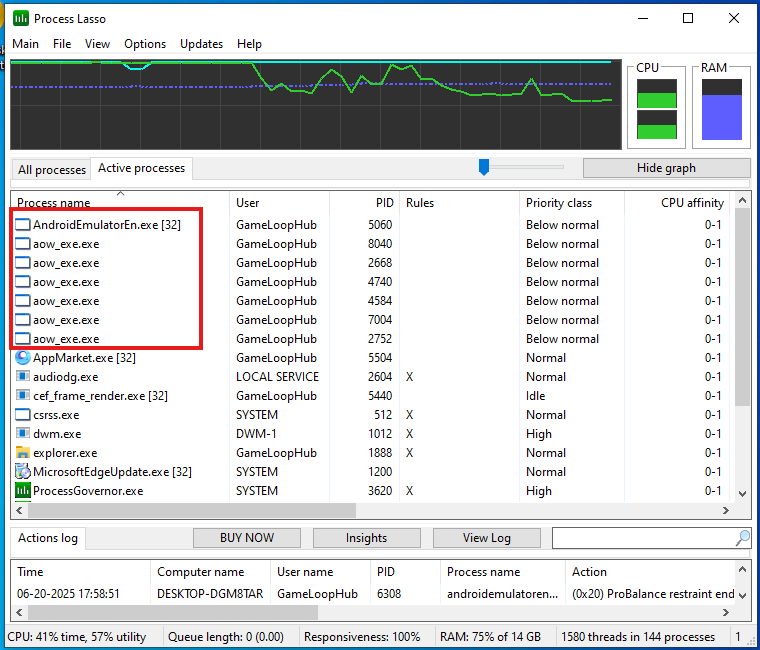The image size is (760, 650).
Task: Click the Process Lasso title bar icon
Action: (x=21, y=18)
